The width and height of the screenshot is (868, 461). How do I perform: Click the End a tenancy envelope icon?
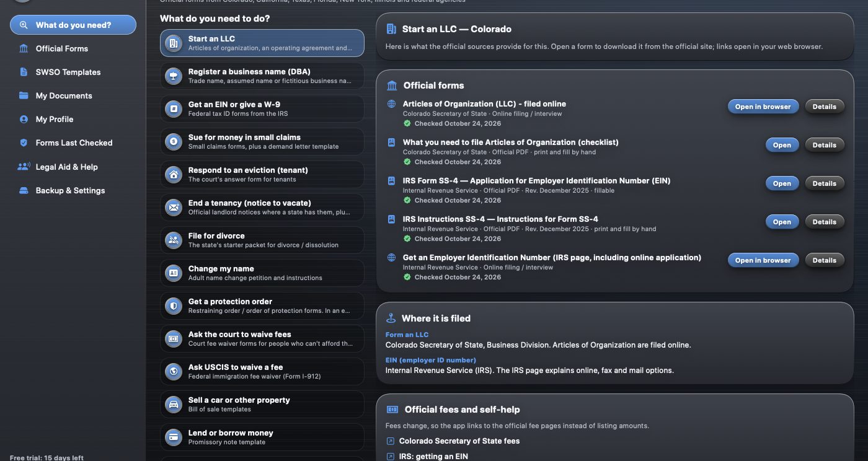point(174,208)
